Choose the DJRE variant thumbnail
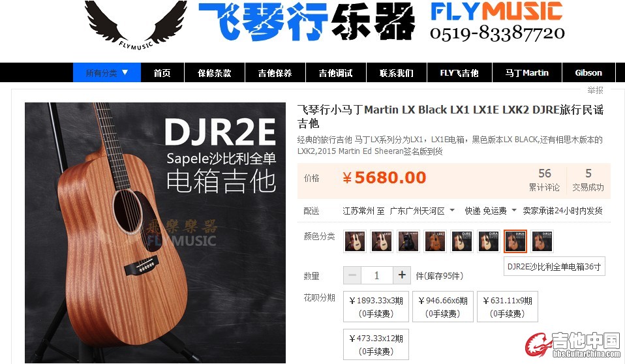Viewport: 625px width, 364px height. click(462, 241)
